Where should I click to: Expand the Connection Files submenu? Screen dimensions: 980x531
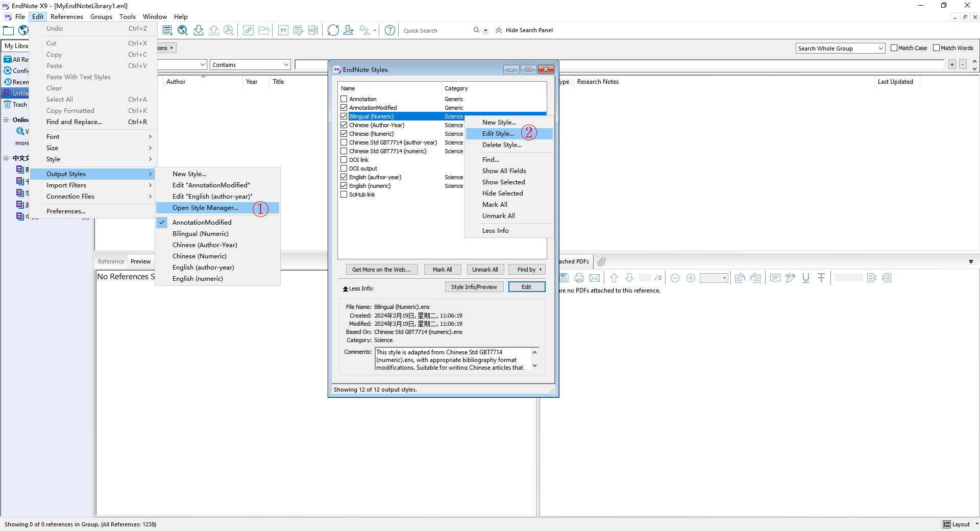click(93, 197)
